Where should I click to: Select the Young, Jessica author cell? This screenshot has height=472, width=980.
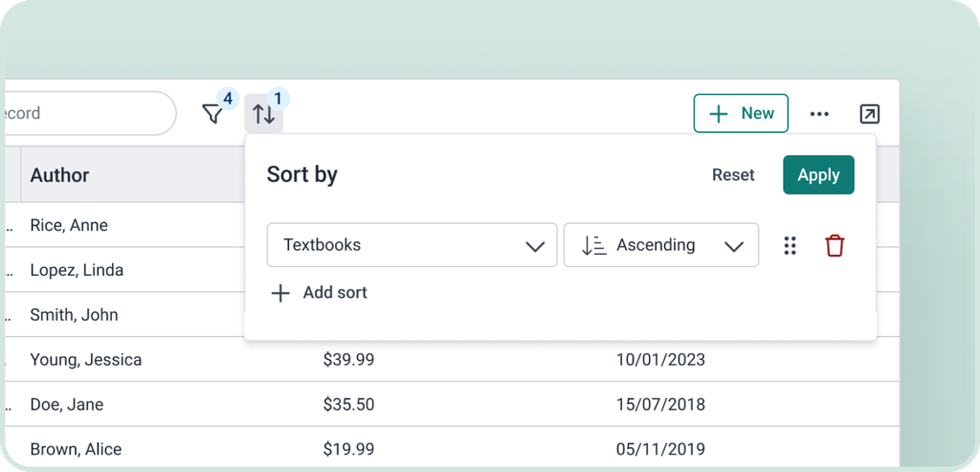pos(86,360)
